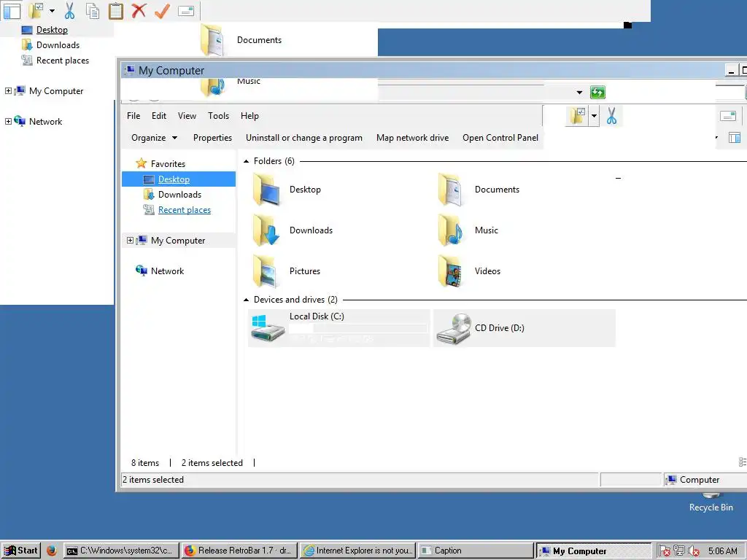Viewport: 747px width, 560px height.
Task: Select the Desktop folder in Folders group
Action: [x=287, y=190]
